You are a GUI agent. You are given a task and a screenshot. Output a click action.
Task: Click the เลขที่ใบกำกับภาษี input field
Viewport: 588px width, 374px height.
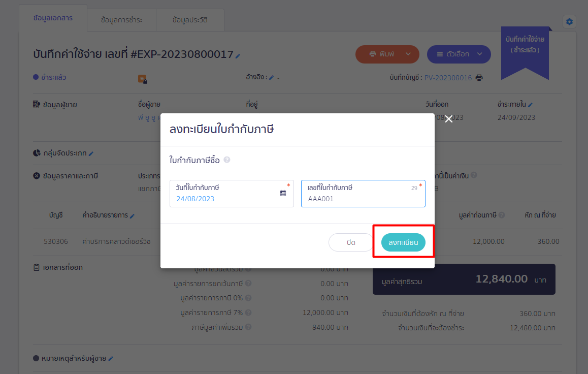[363, 199]
